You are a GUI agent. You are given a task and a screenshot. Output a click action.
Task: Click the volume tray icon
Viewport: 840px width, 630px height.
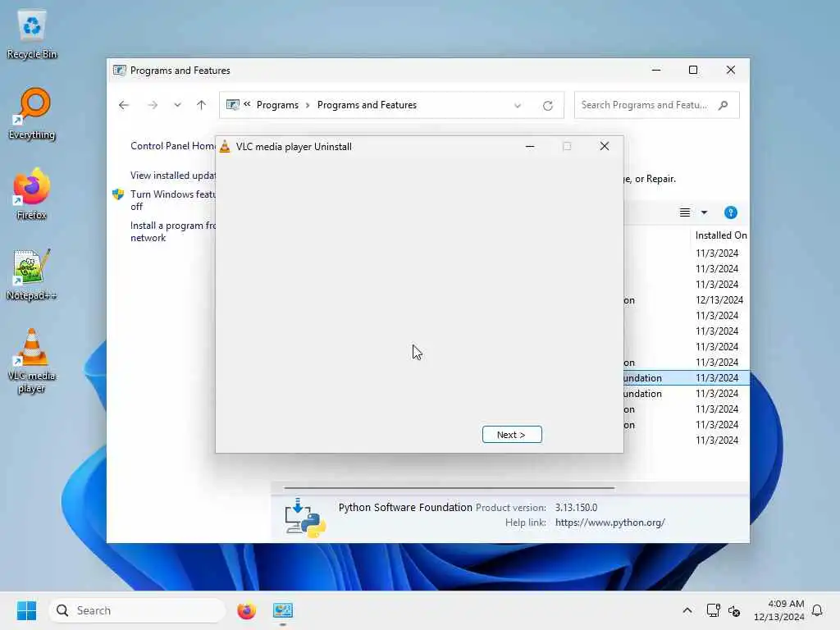tap(734, 610)
